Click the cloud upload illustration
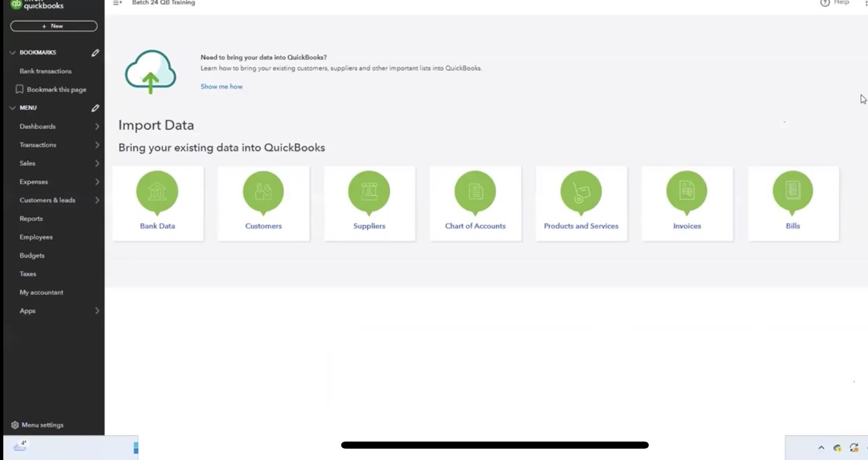This screenshot has width=868, height=460. pos(150,71)
